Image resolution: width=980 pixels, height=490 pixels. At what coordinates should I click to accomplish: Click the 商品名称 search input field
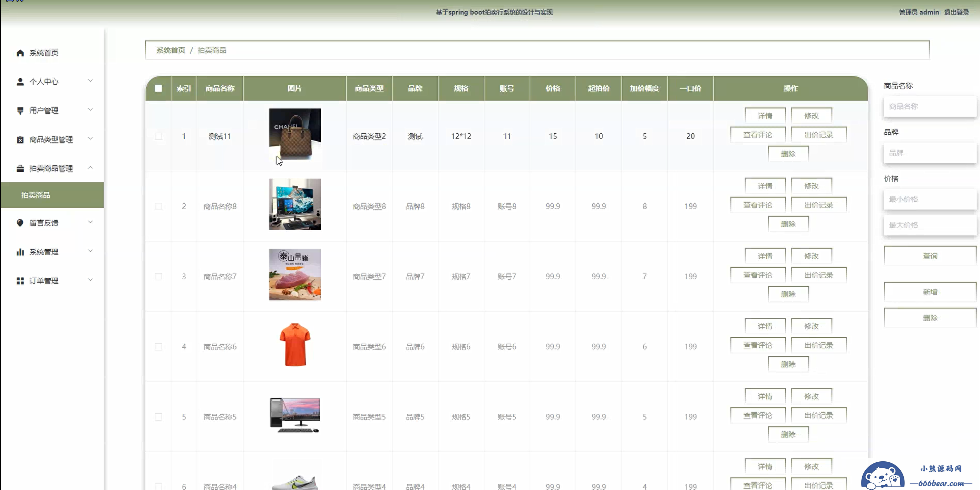click(930, 106)
